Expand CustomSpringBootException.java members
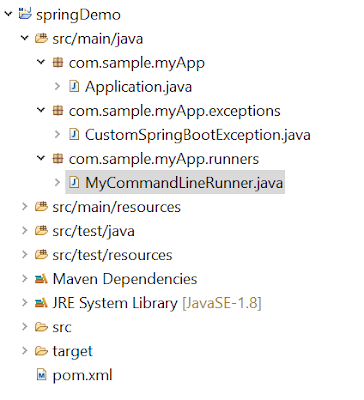The height and width of the screenshot is (400, 364). [x=57, y=135]
